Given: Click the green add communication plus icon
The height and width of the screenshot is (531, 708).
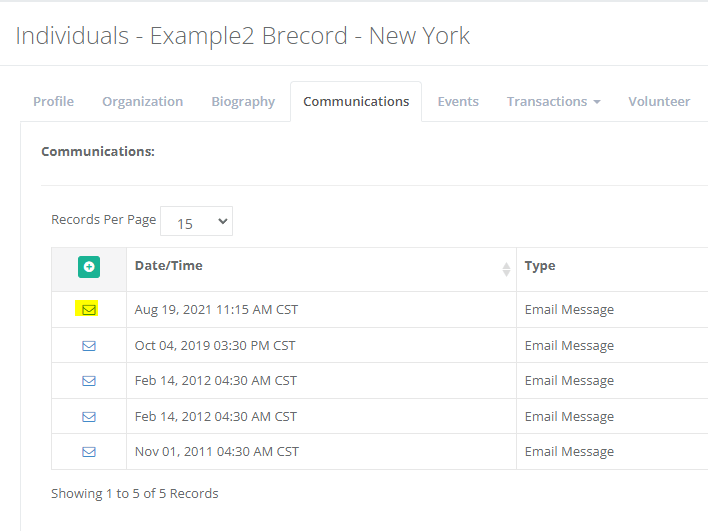Looking at the screenshot, I should [89, 267].
